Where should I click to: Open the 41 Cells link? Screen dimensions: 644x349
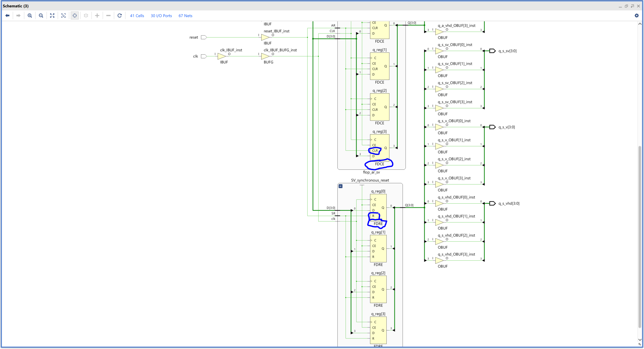tap(137, 16)
